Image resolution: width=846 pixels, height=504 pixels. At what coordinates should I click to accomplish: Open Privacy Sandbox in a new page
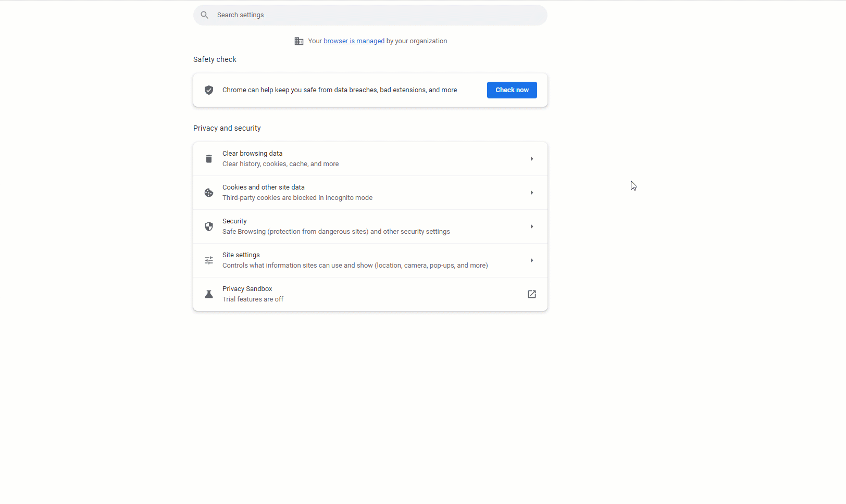(531, 294)
